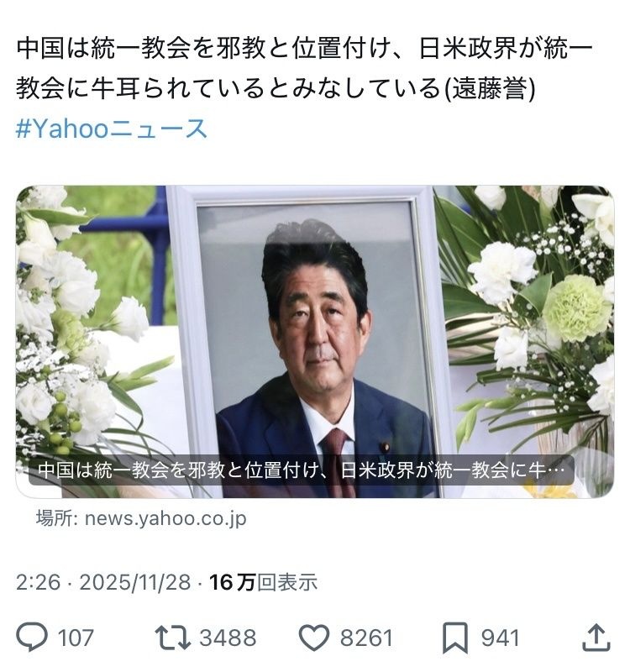630x672 pixels.
Task: Open the Yahoo news article card image
Action: coord(315,342)
